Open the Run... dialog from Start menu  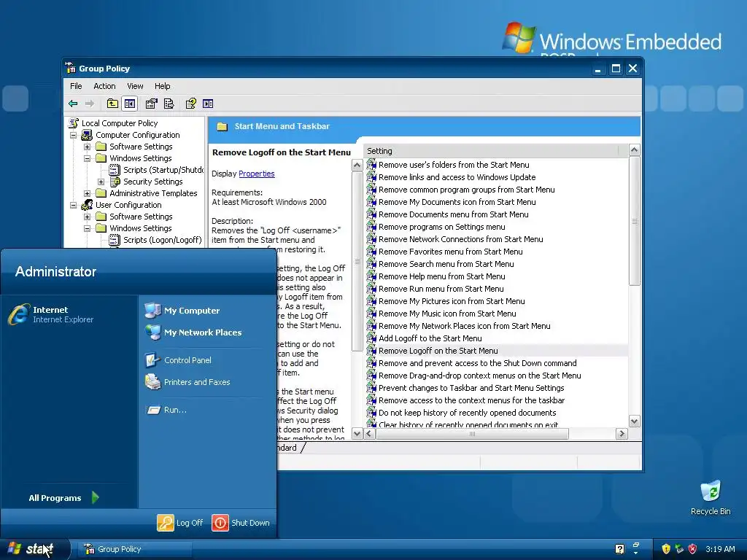(x=166, y=410)
